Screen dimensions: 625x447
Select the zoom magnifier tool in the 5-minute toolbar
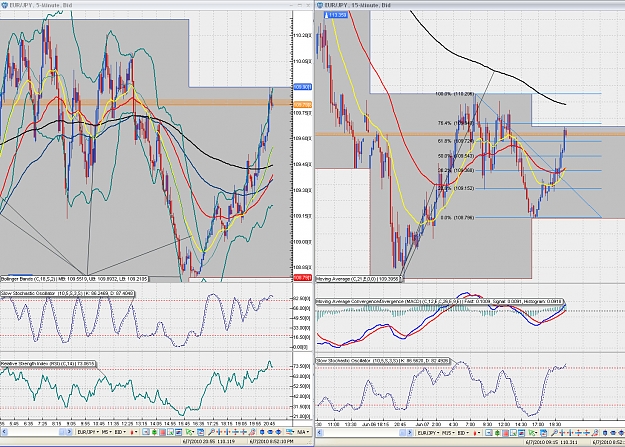(211, 432)
